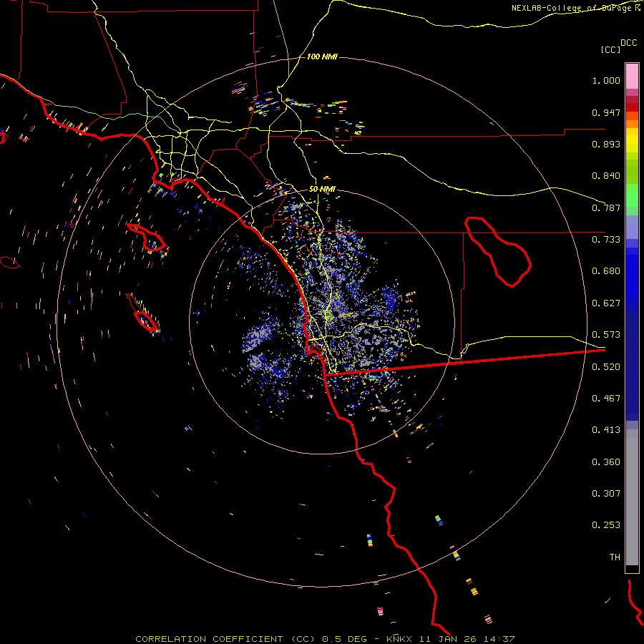Select the 0.467 scale value
The height and width of the screenshot is (644, 644).
(606, 399)
